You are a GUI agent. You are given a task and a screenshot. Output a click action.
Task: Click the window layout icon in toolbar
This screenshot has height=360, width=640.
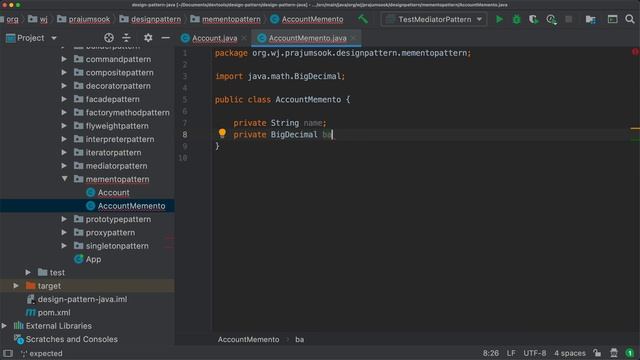coord(612,19)
